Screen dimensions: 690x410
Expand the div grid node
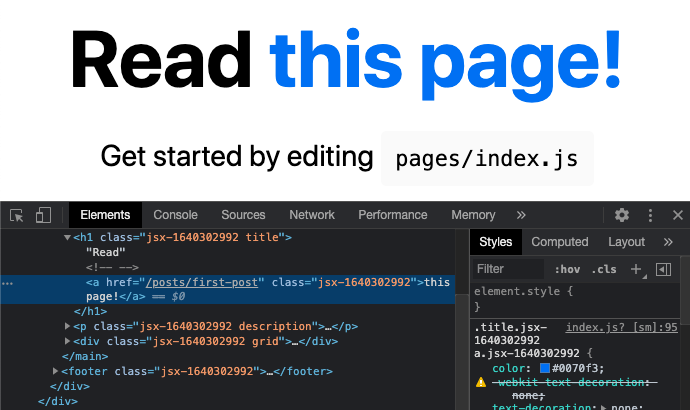[x=67, y=341]
